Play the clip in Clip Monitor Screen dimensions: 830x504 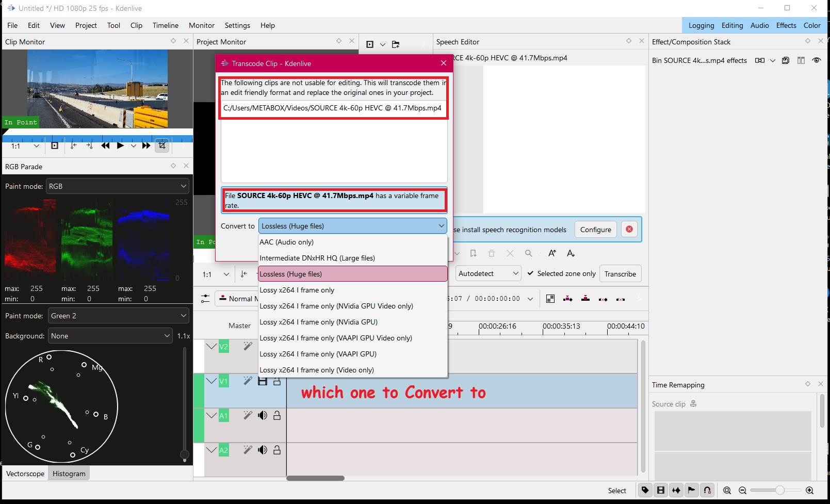[120, 146]
